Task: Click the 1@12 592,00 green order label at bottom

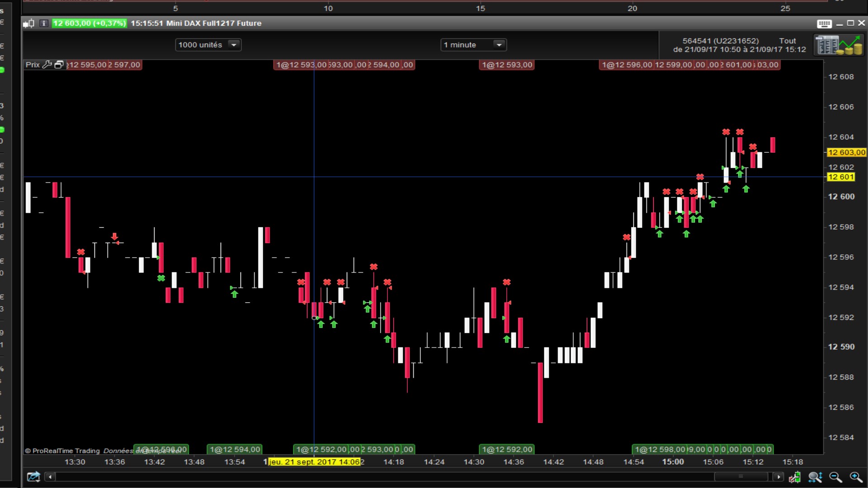Action: pyautogui.click(x=507, y=450)
